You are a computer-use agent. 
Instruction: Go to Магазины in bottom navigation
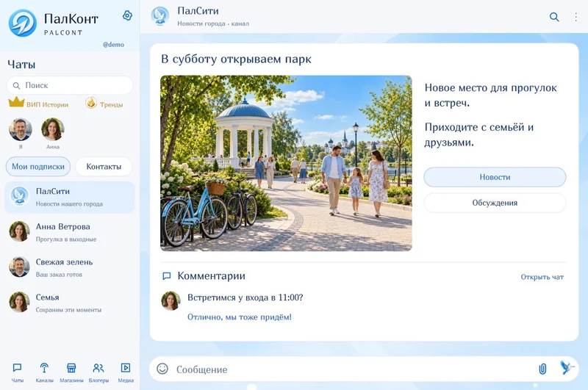pyautogui.click(x=71, y=372)
